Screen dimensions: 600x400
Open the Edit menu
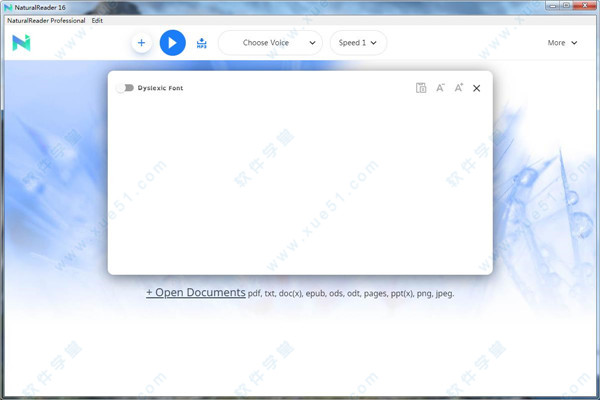coord(97,21)
